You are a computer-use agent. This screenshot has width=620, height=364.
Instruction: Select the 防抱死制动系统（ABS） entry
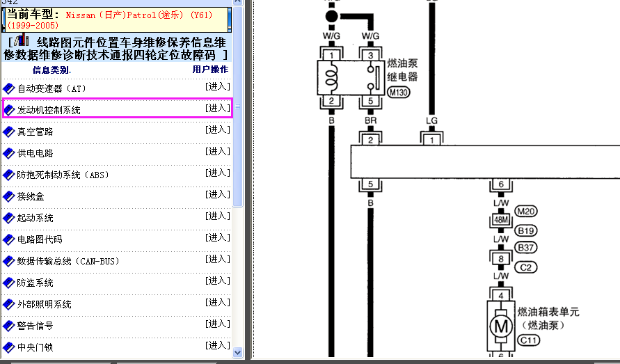[63, 175]
